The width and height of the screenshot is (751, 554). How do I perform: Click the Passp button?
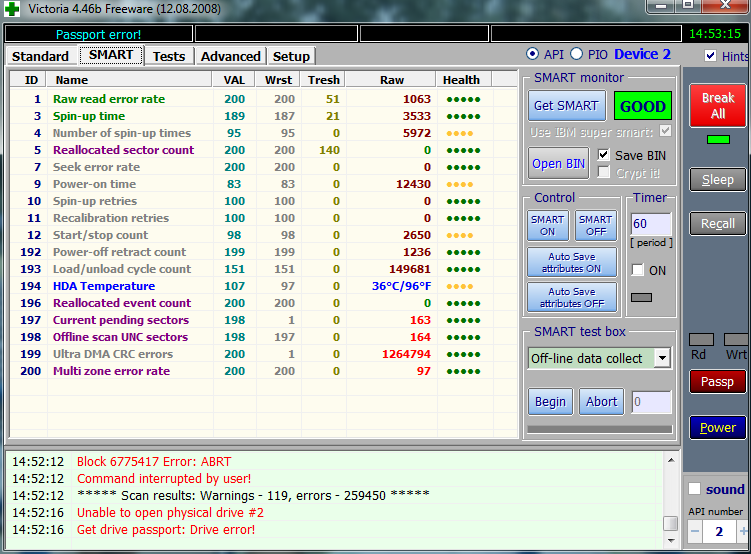click(717, 382)
